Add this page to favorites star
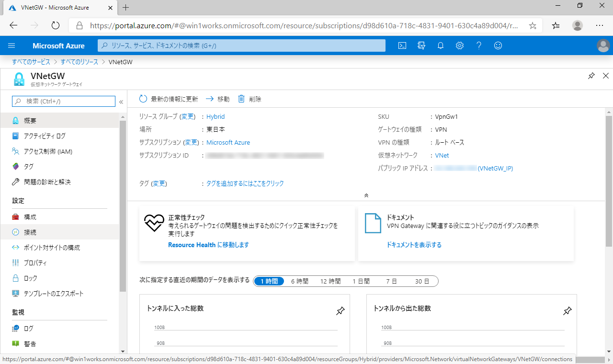Screen dimensions: 613x364 533,25
